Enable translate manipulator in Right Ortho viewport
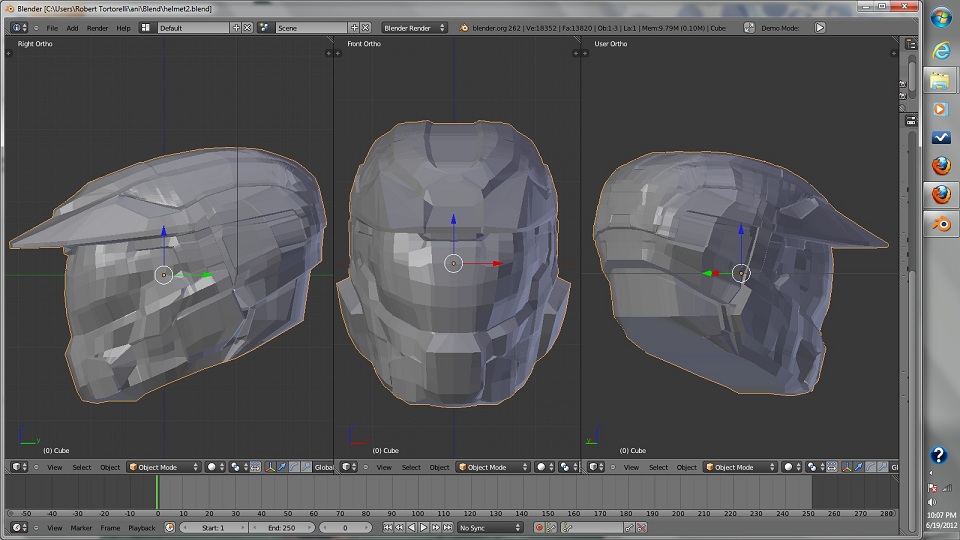The height and width of the screenshot is (540, 960). pyautogui.click(x=282, y=467)
